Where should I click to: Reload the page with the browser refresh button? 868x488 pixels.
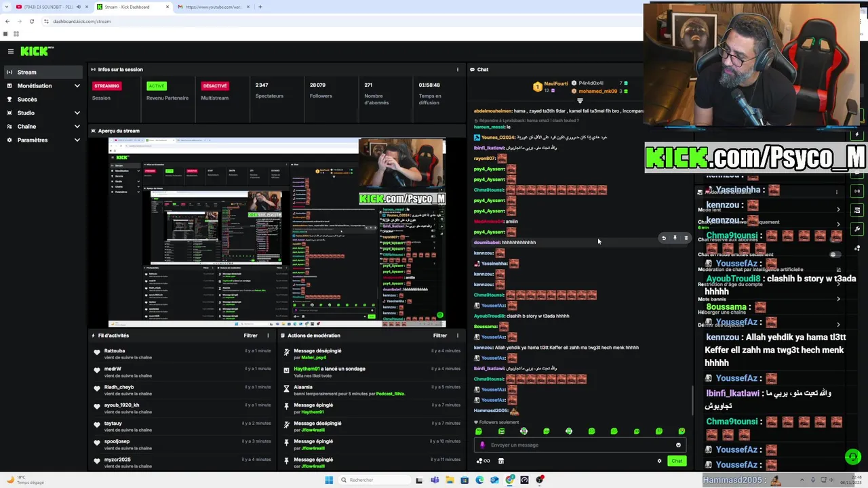(31, 21)
